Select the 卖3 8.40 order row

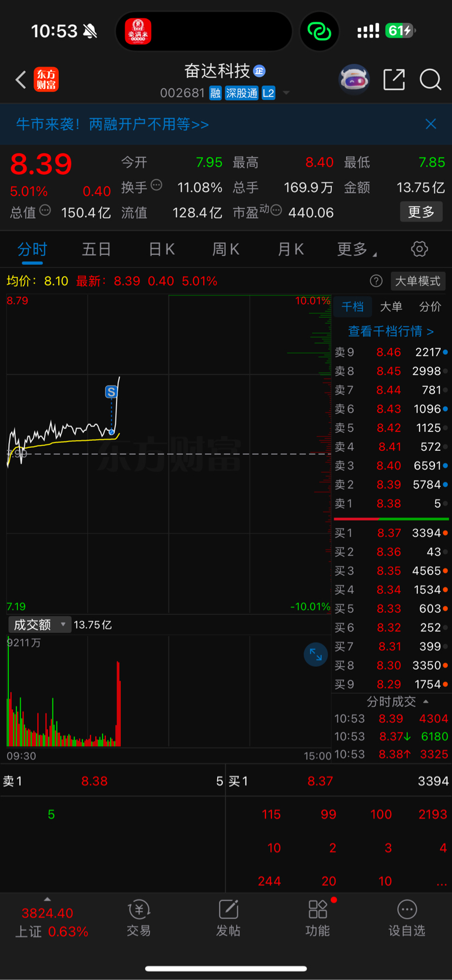pos(391,466)
